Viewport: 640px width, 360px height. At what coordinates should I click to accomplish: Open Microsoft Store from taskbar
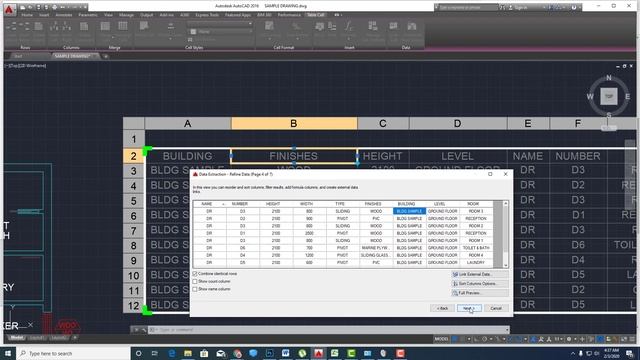(204, 353)
